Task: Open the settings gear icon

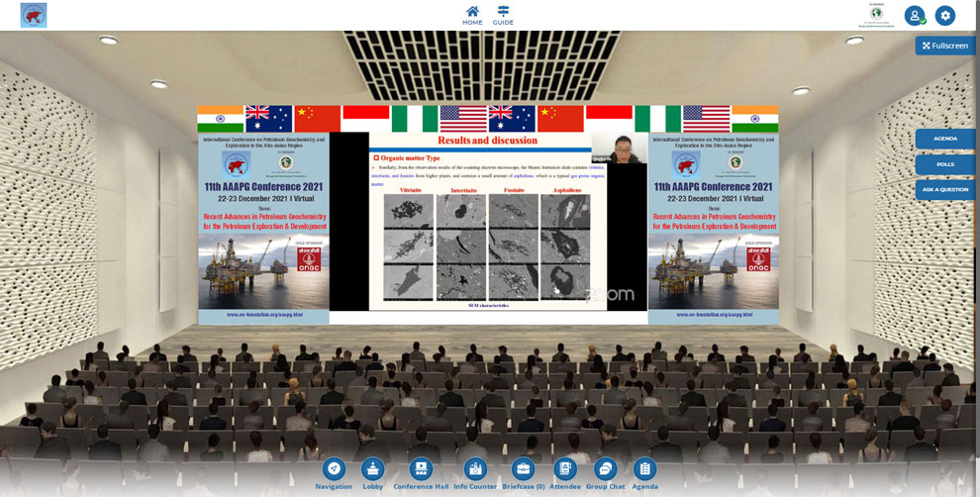Action: (x=945, y=16)
